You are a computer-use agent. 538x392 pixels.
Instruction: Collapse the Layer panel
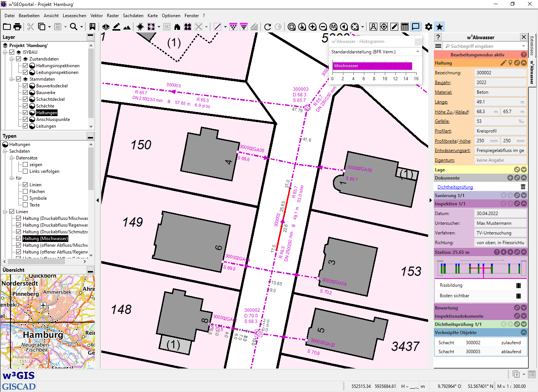(x=90, y=37)
